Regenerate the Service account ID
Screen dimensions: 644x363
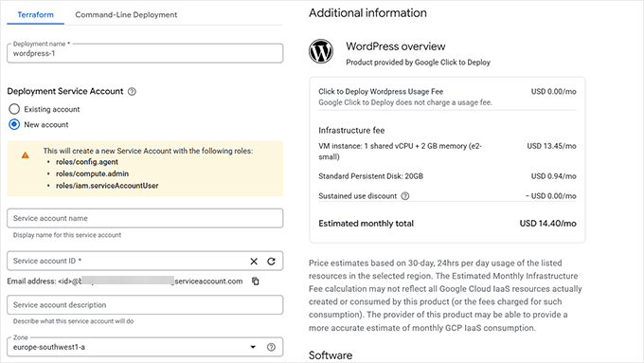[x=272, y=262]
